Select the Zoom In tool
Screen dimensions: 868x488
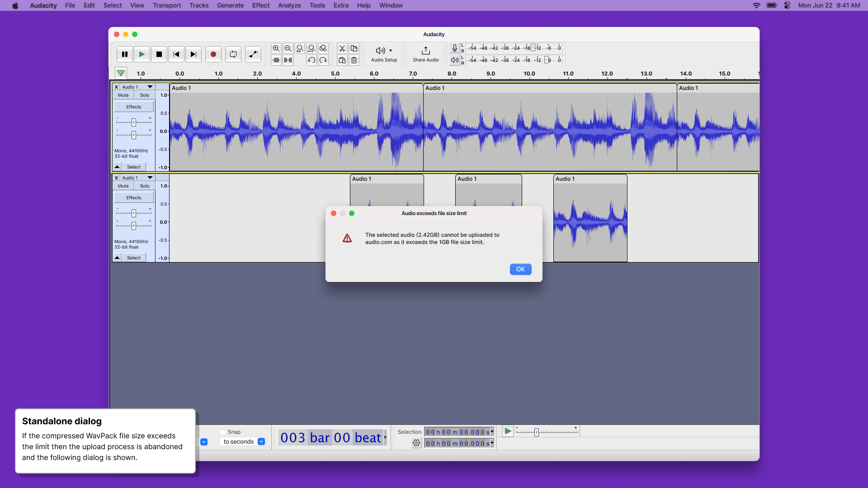[x=277, y=48]
